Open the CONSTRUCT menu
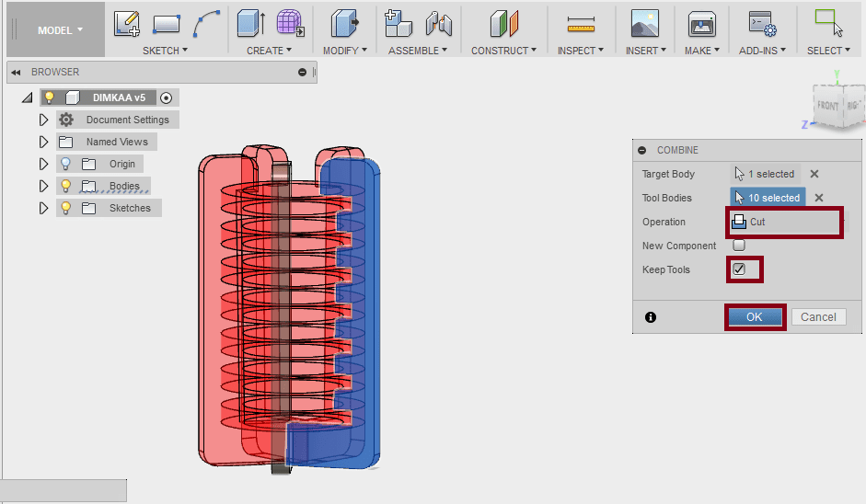Screen dimensions: 866x504 (503, 51)
